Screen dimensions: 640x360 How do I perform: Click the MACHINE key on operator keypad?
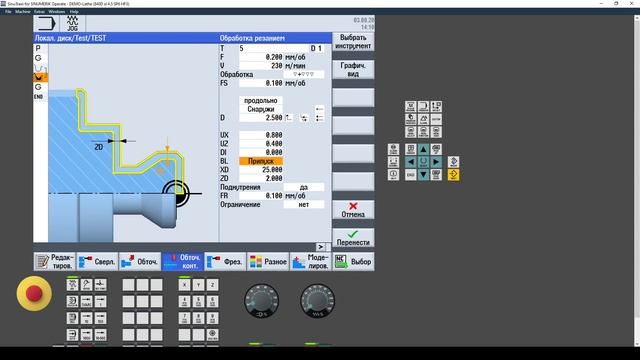[411, 107]
